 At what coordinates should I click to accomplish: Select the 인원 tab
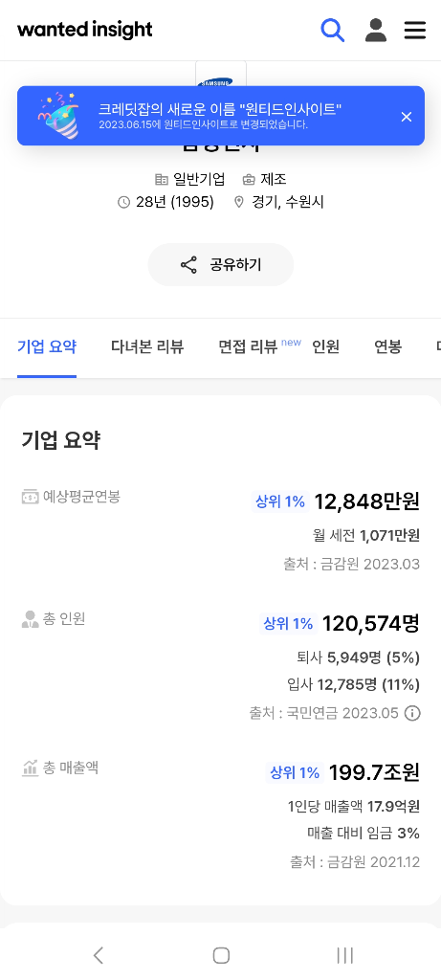(326, 346)
